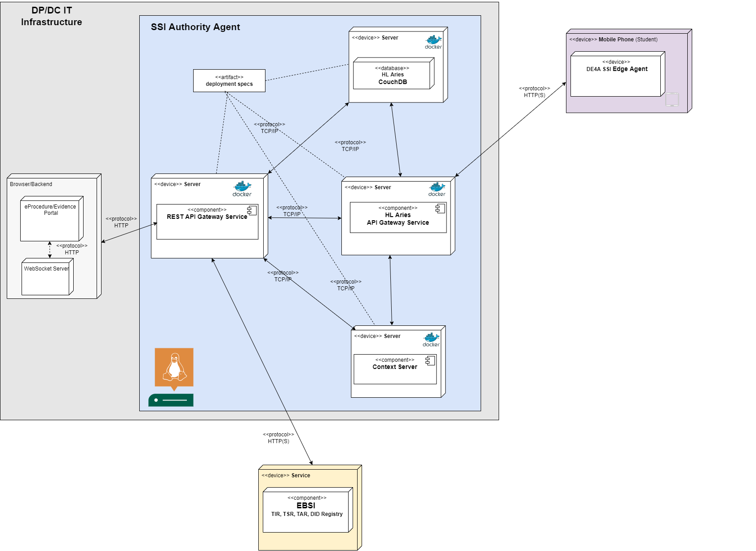The image size is (756, 551).
Task: Click the REST API Gateway Service label
Action: (207, 217)
